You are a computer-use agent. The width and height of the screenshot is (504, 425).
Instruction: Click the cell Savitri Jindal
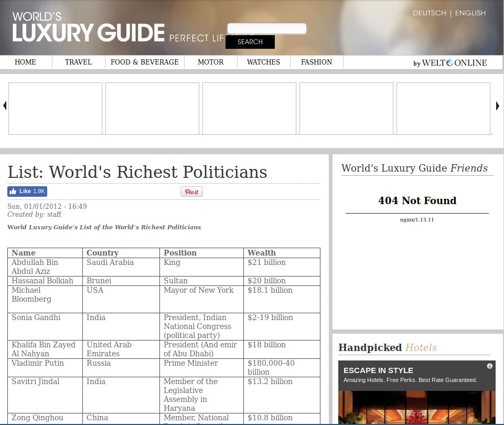click(45, 395)
